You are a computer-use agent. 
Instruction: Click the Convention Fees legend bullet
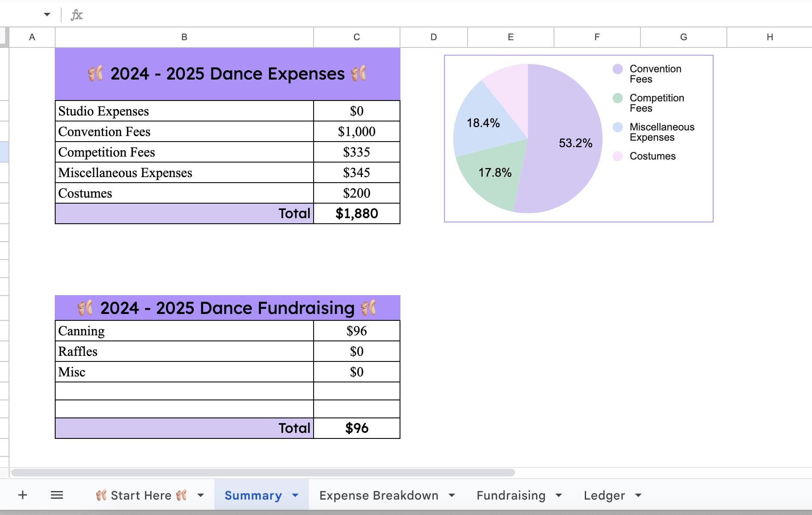617,68
